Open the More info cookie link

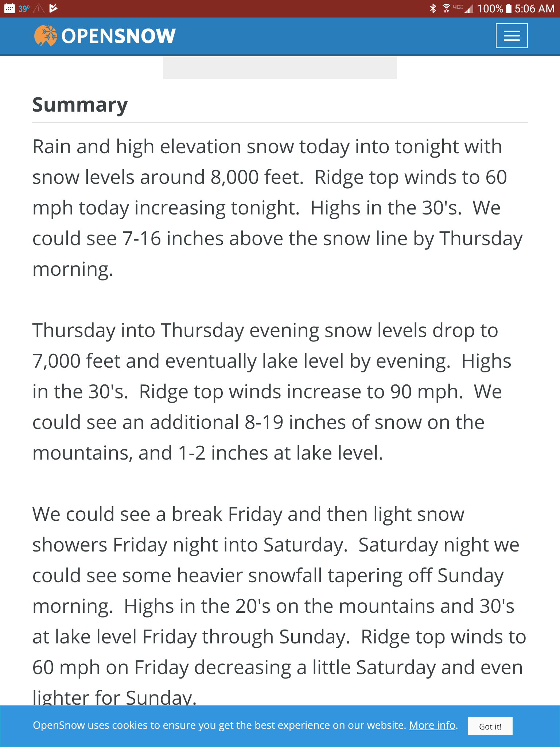pyautogui.click(x=432, y=725)
